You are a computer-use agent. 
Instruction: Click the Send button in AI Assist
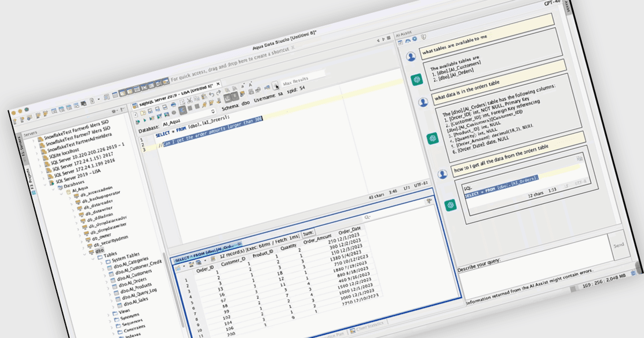pos(618,245)
